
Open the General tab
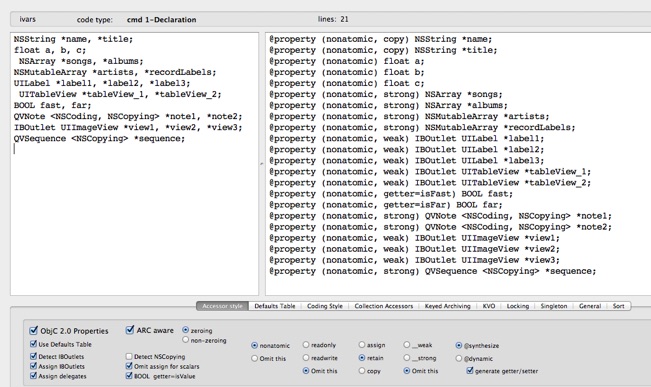[590, 306]
